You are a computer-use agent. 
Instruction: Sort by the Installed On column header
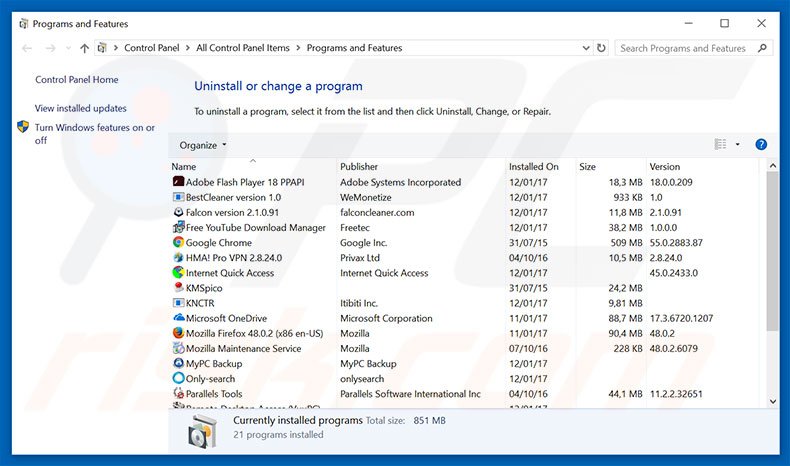point(541,166)
